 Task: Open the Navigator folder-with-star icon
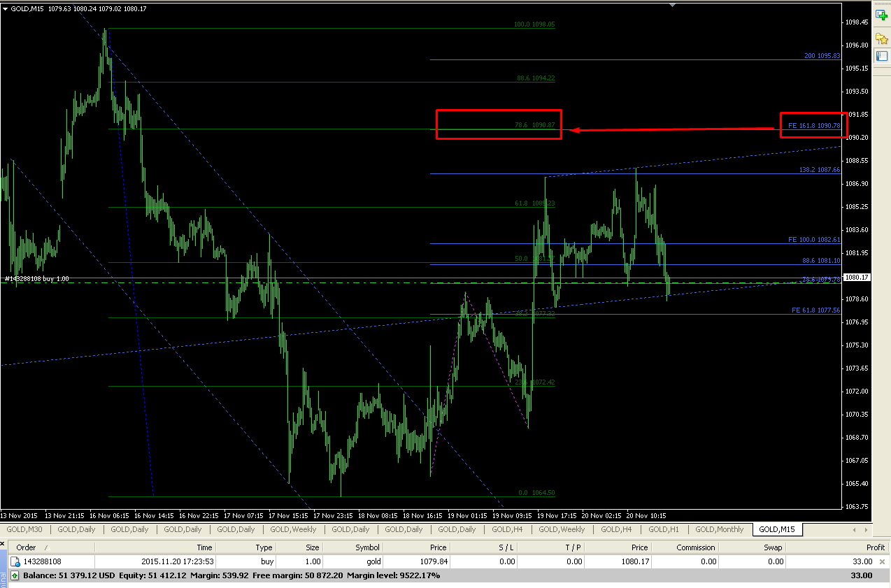pos(881,38)
